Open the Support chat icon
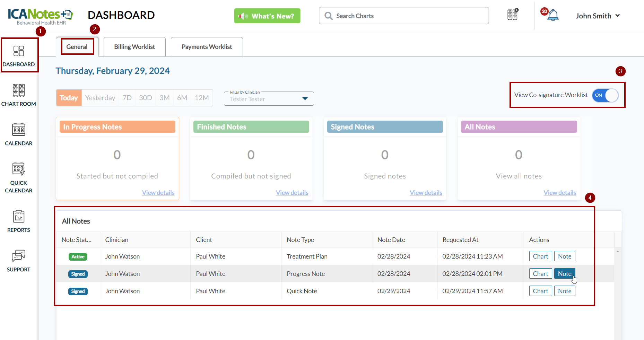 coord(19,260)
